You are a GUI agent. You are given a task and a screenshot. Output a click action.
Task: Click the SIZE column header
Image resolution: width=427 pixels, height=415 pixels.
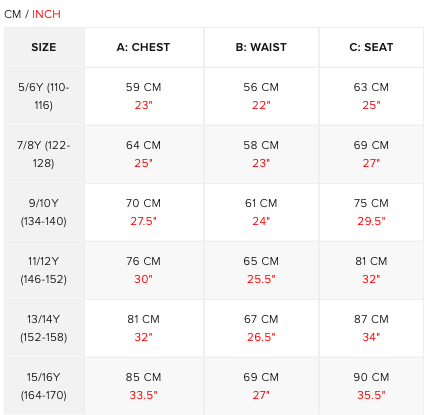tap(44, 47)
